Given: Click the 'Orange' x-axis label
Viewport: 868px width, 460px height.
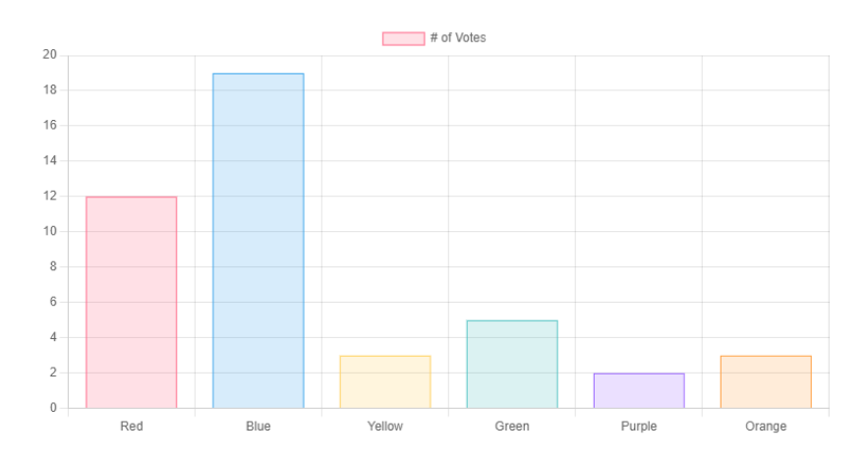Looking at the screenshot, I should click(x=766, y=427).
